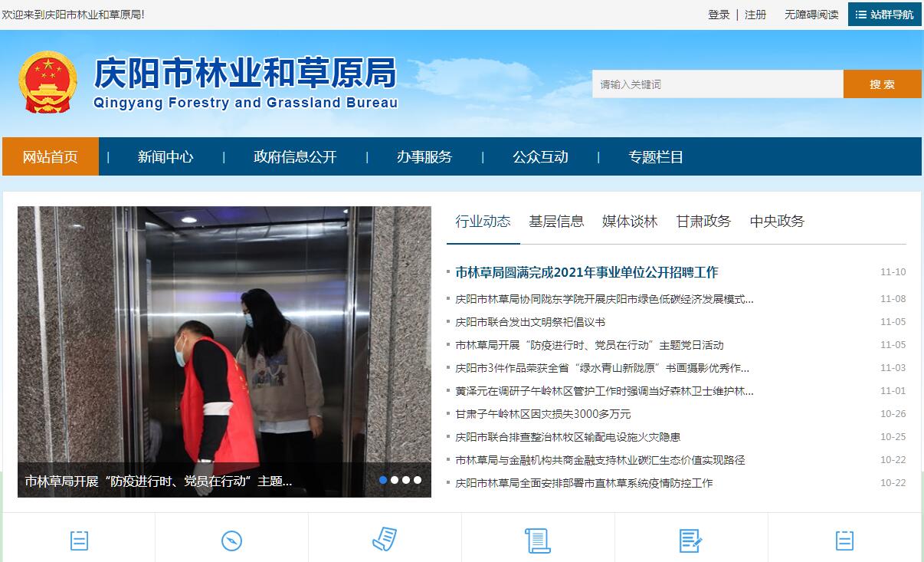Switch to the 基层信息 tab
The height and width of the screenshot is (562, 924).
pos(556,222)
